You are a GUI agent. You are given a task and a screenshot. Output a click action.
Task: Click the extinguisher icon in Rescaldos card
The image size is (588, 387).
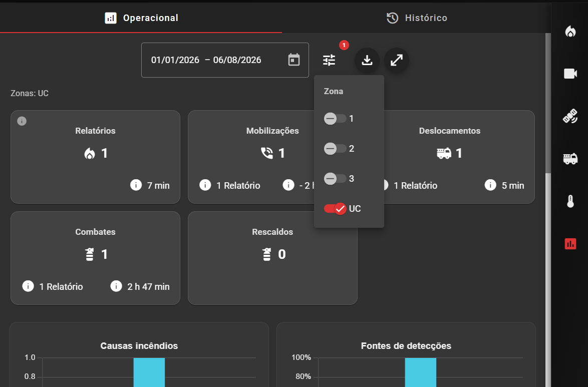(266, 254)
